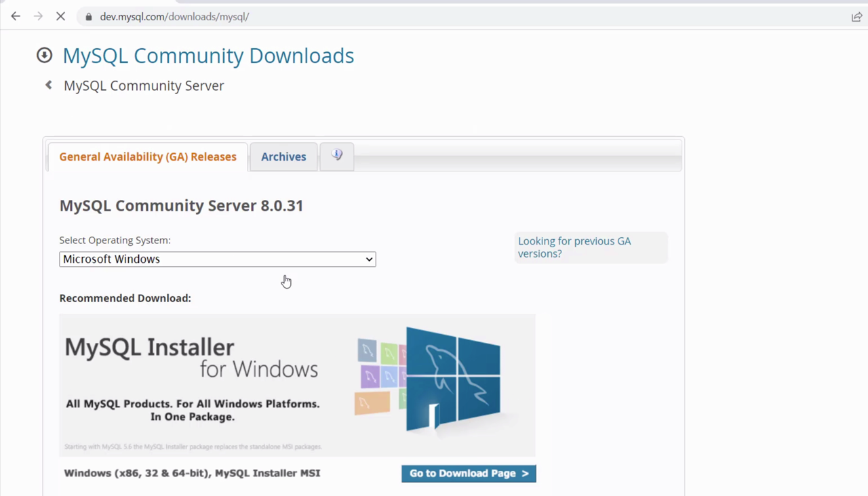The height and width of the screenshot is (496, 868).
Task: Click the Go to Download Page button
Action: 469,474
